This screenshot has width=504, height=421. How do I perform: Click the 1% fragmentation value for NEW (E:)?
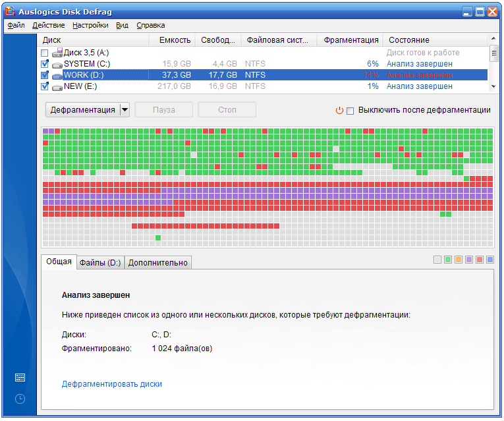(373, 86)
